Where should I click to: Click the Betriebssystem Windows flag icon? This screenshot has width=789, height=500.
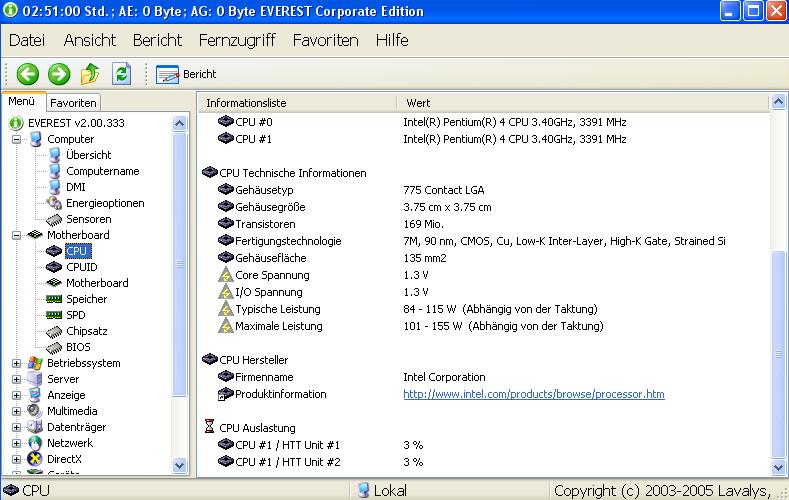[35, 363]
